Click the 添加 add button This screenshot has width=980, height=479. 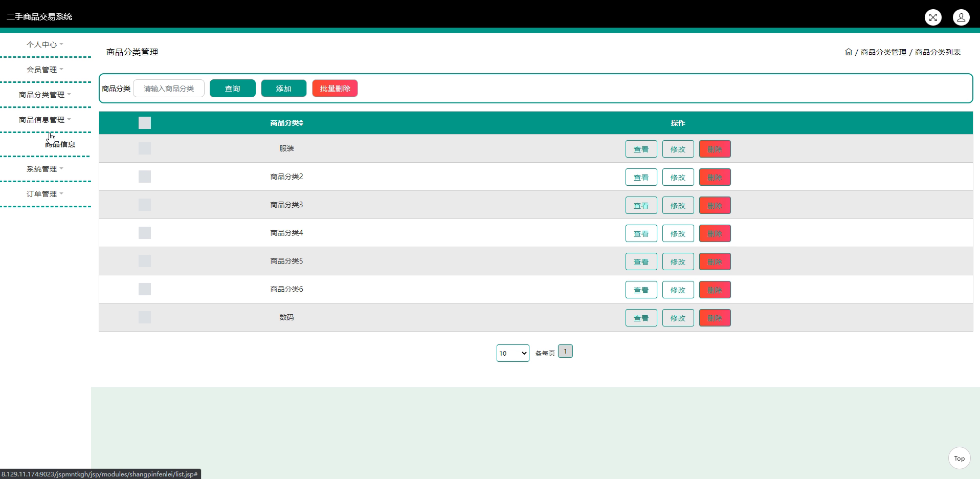(x=284, y=89)
